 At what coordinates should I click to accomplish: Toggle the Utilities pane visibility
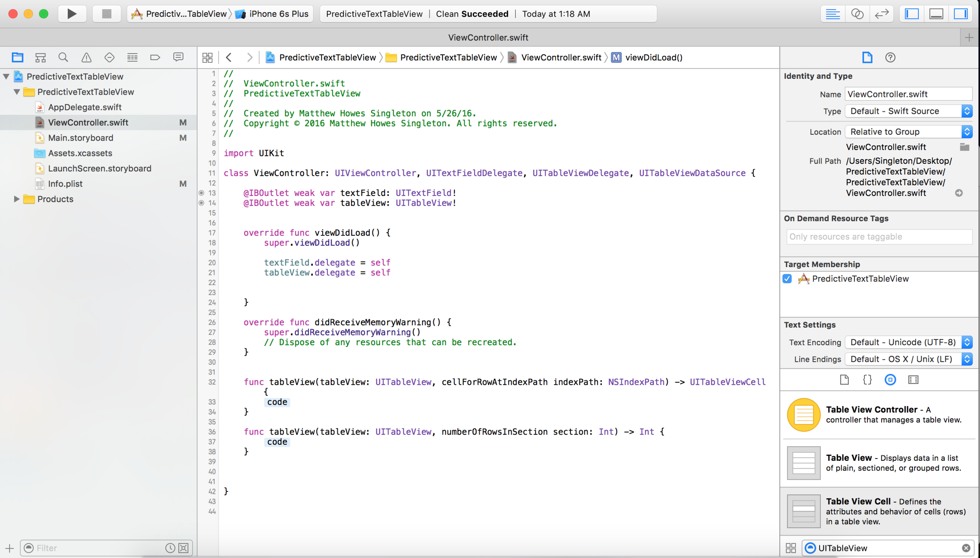pyautogui.click(x=961, y=14)
